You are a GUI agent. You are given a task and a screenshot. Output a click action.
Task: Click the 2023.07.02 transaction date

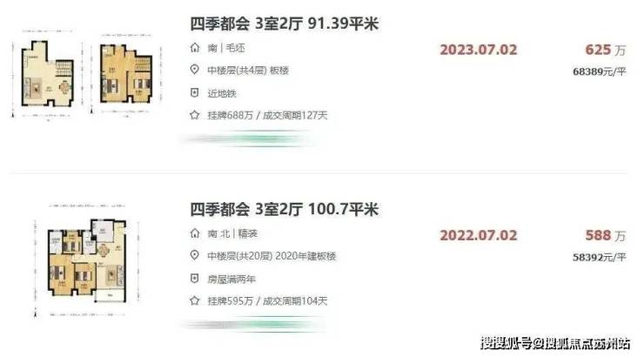(x=479, y=51)
